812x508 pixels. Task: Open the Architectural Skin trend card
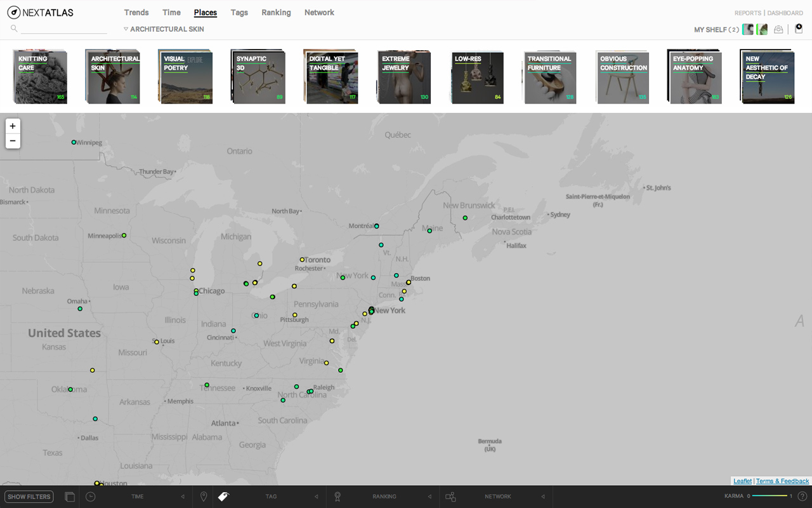point(113,77)
